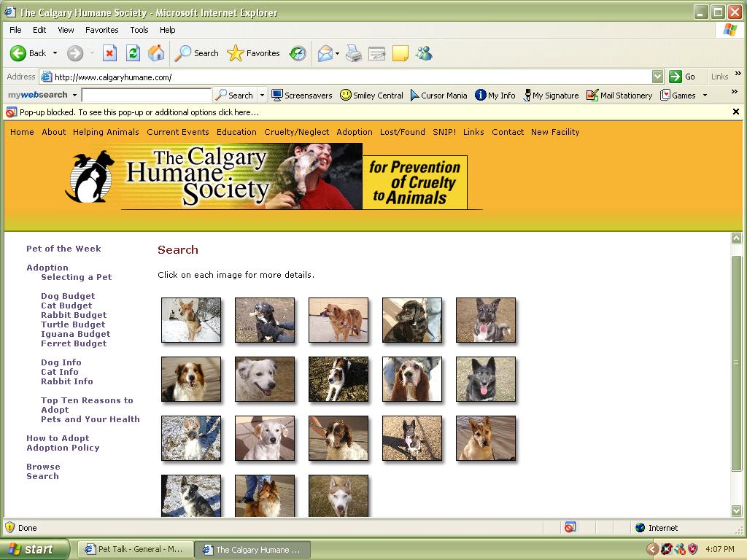The image size is (747, 560).
Task: Refresh the page using the green arrows icon
Action: click(133, 53)
